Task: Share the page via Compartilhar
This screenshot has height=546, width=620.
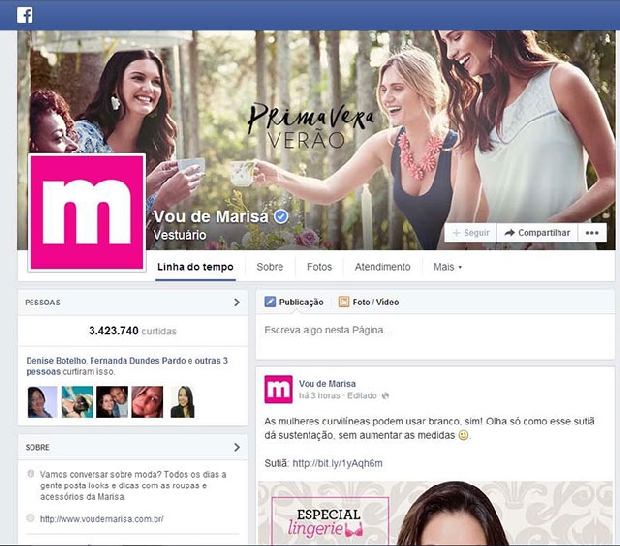Action: click(x=537, y=233)
